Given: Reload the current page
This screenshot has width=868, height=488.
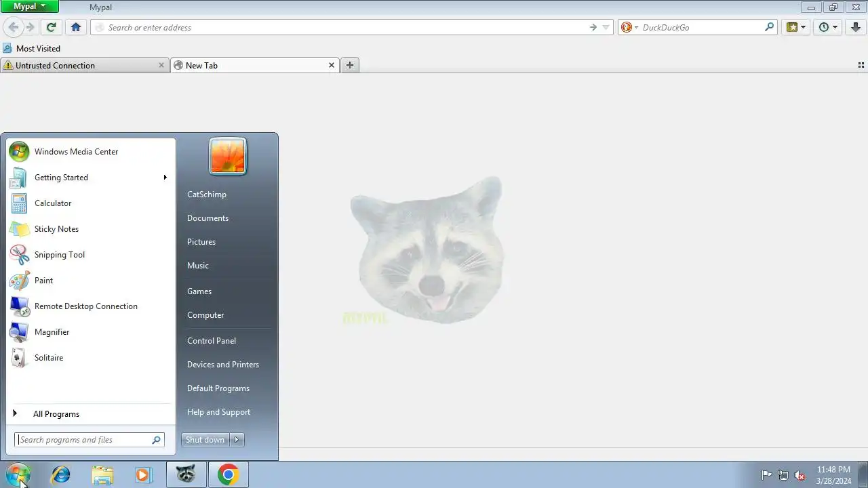Looking at the screenshot, I should 51,27.
